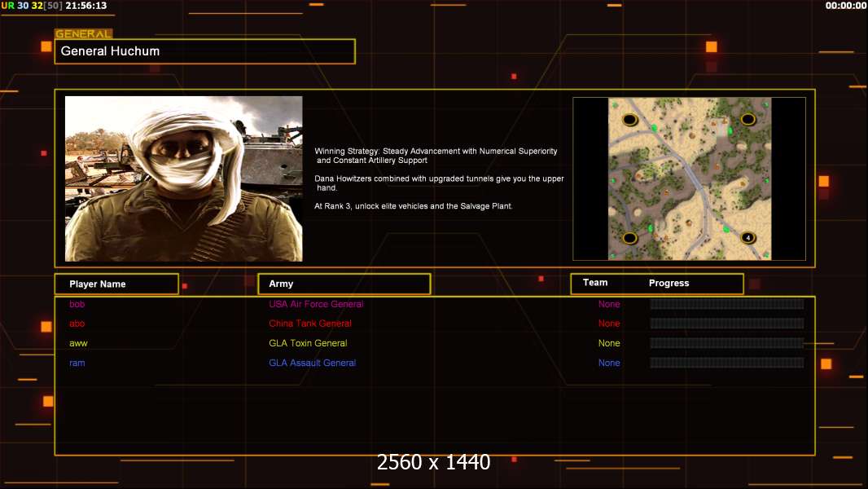Screen dimensions: 868x489
Task: Click the bottom-left start position marker
Action: tap(629, 238)
